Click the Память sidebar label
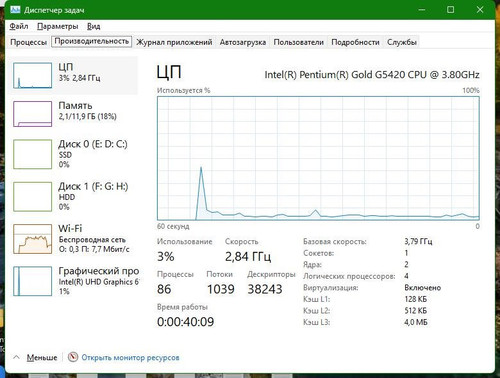The width and height of the screenshot is (500, 378). click(x=75, y=106)
